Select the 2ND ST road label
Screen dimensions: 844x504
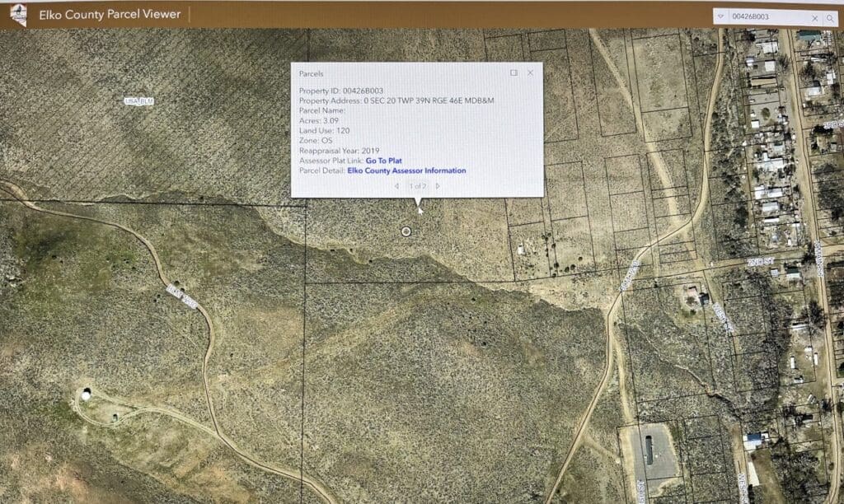[759, 263]
